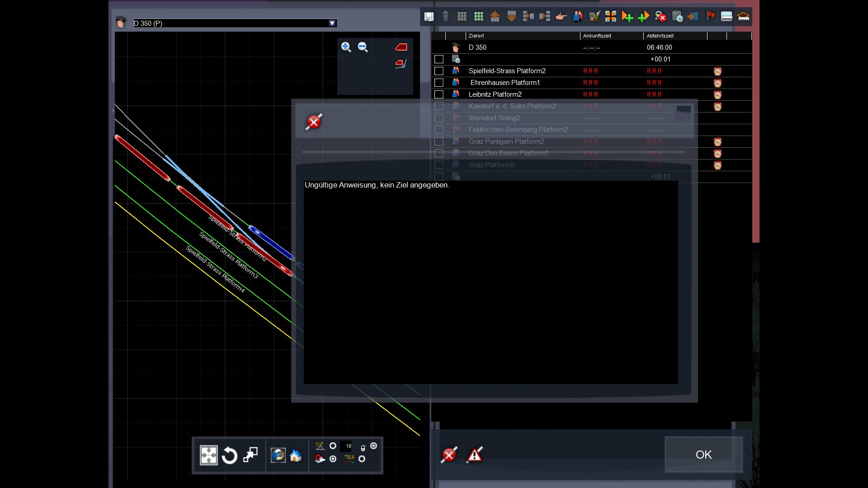Close the error message dialog with red X
This screenshot has height=488, width=868.
pos(314,122)
